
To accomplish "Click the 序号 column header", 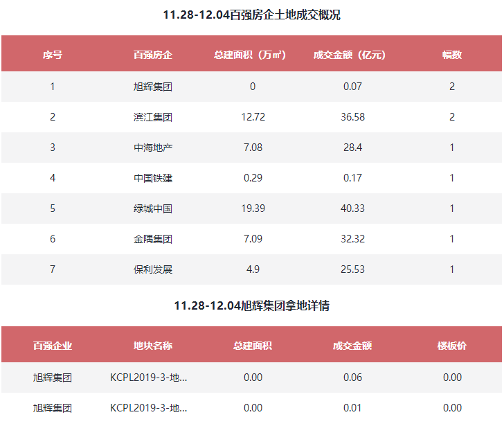I will (53, 55).
